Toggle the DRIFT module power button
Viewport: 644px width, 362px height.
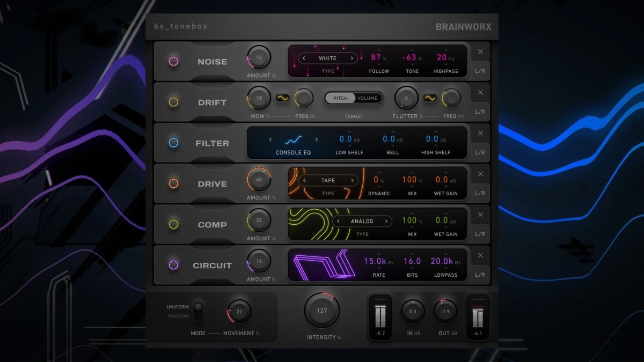173,102
